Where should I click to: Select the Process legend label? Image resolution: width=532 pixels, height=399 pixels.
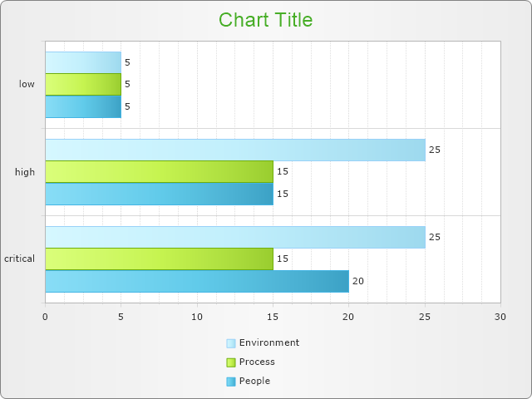[256, 362]
